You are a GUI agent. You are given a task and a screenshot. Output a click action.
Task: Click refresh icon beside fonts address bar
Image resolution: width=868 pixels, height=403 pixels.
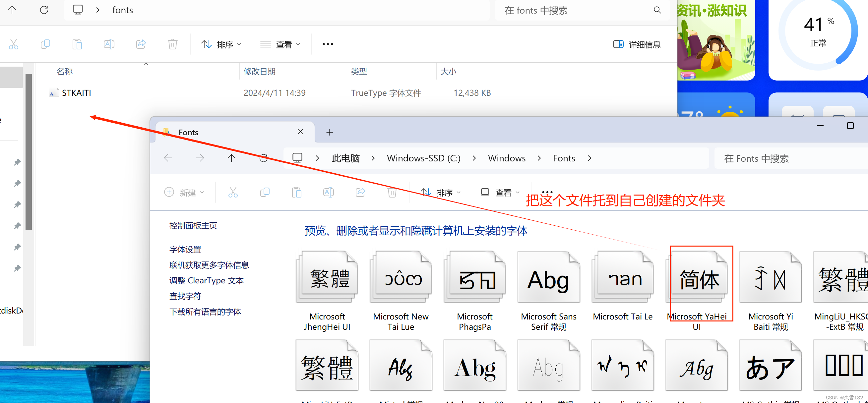(x=44, y=10)
